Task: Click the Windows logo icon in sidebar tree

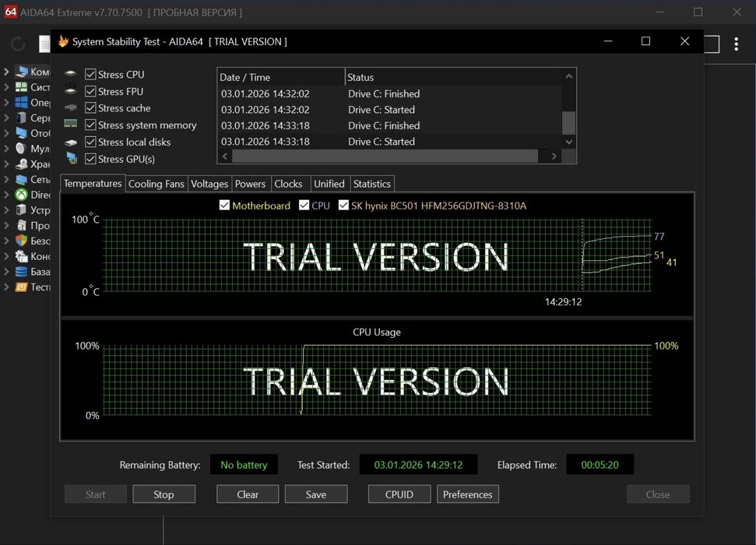Action: [x=21, y=102]
